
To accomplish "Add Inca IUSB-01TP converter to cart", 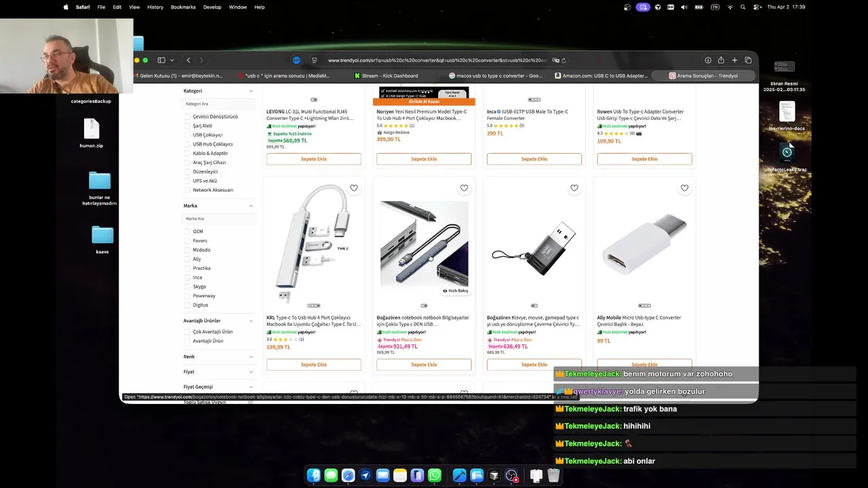I will [x=534, y=159].
